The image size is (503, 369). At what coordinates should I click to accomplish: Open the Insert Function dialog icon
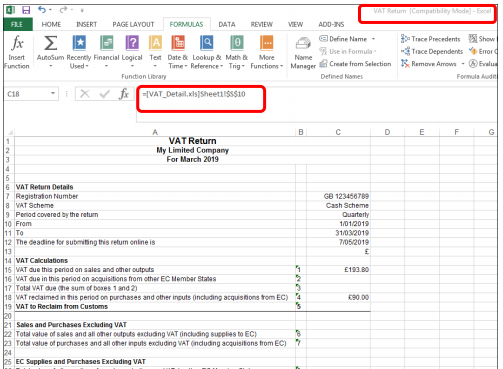click(17, 43)
